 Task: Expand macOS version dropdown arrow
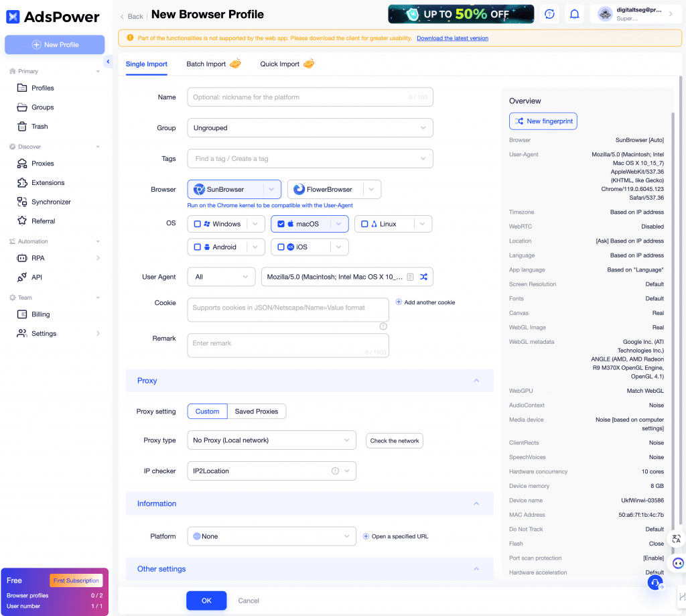click(x=338, y=224)
